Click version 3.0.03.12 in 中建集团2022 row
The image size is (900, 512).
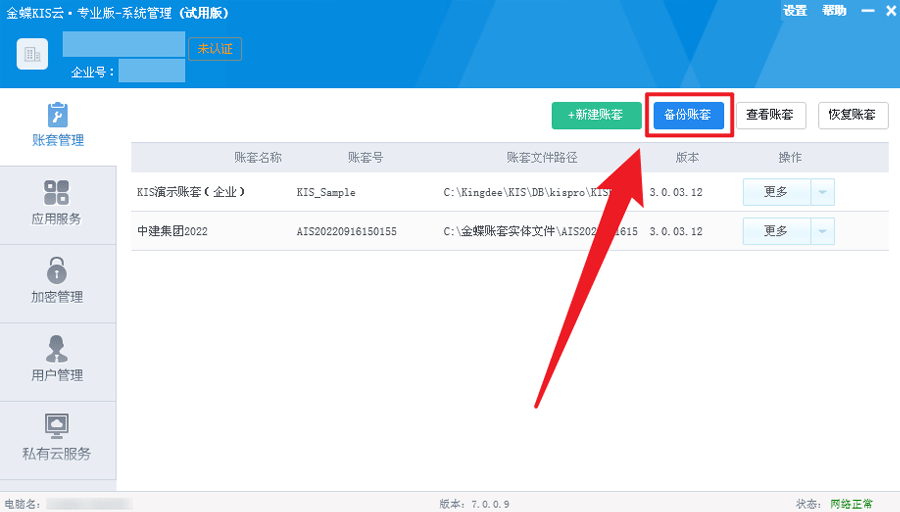[676, 231]
